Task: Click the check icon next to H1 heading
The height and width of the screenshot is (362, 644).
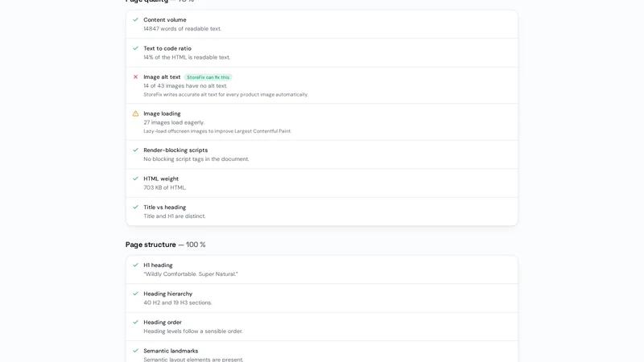Action: point(135,265)
